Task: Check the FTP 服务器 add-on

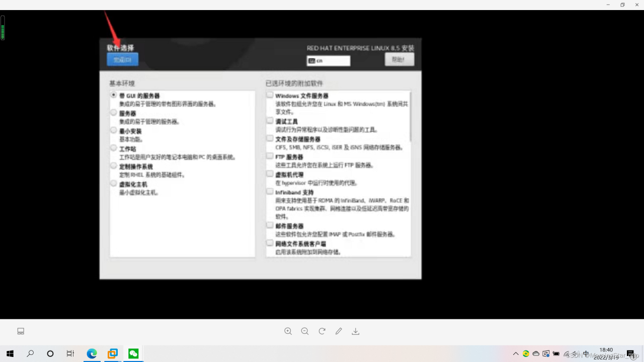Action: (270, 156)
